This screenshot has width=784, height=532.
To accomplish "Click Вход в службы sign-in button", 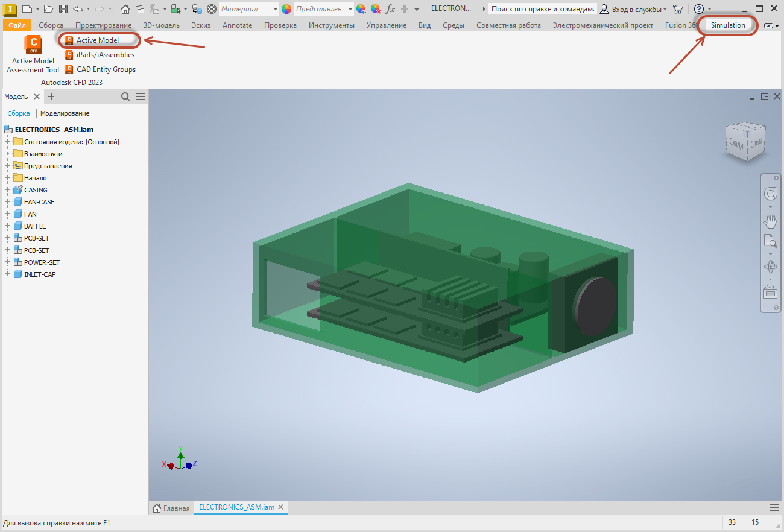I will click(633, 9).
